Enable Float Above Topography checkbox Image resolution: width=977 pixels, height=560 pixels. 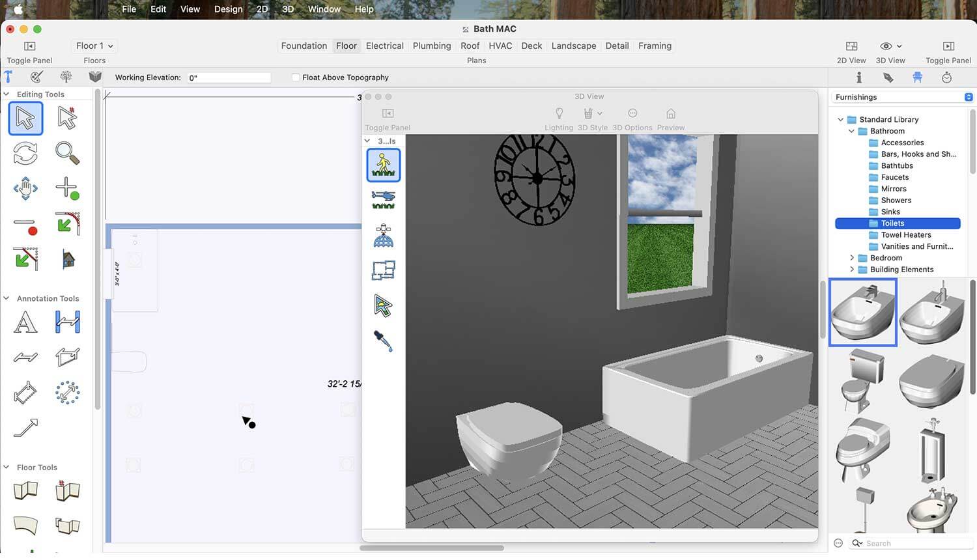coord(296,77)
